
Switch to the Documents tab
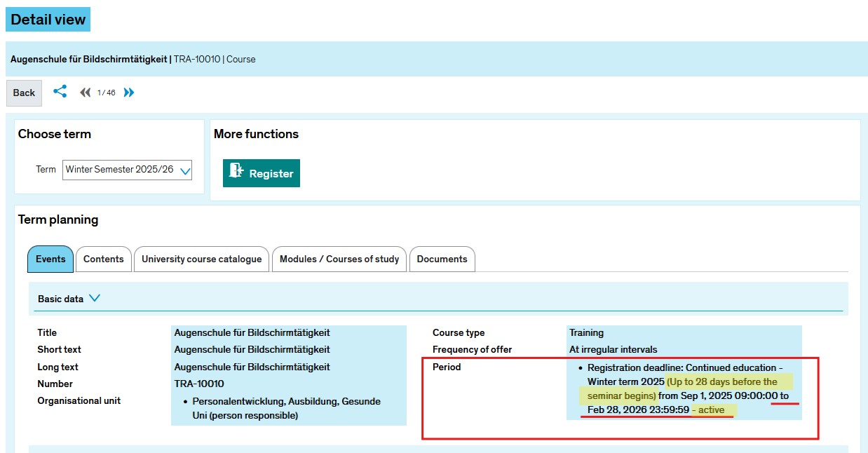pyautogui.click(x=442, y=259)
